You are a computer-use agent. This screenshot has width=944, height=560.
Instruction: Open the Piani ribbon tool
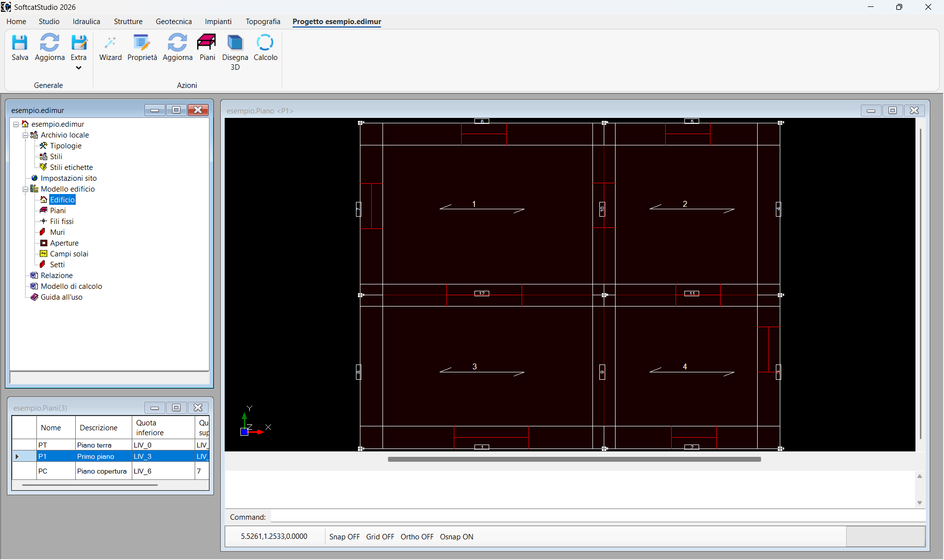coord(207,47)
